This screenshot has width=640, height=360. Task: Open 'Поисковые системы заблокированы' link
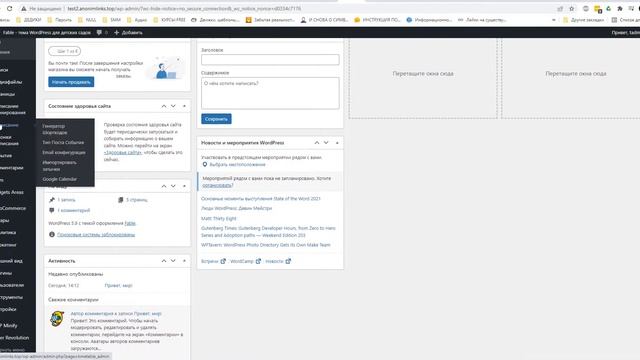click(x=96, y=235)
